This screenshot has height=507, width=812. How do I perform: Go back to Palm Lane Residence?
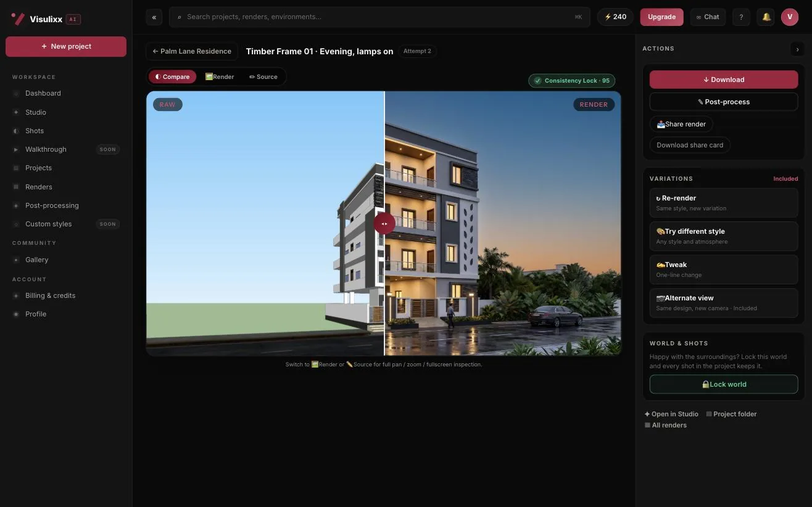point(192,51)
